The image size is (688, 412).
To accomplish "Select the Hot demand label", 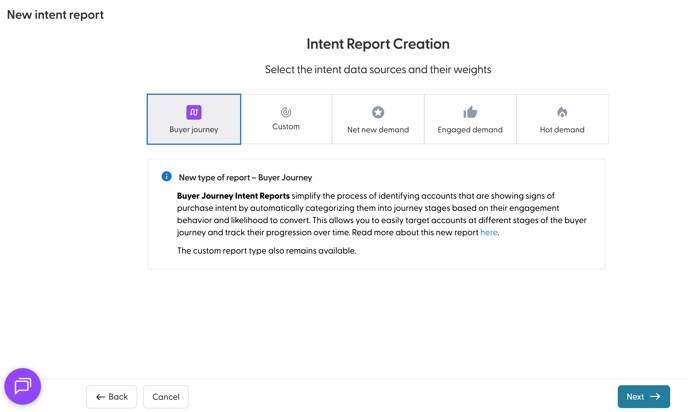I will (562, 130).
